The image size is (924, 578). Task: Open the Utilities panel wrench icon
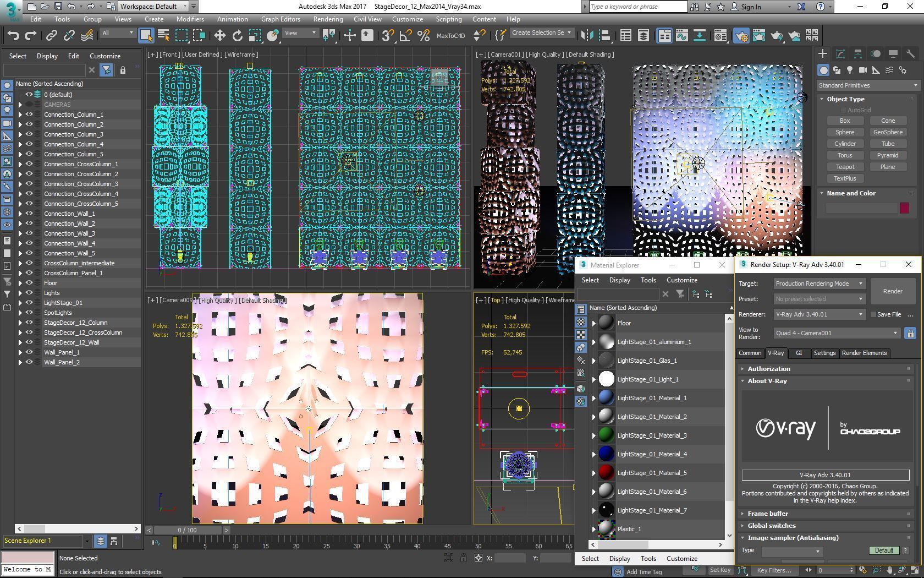coord(911,54)
